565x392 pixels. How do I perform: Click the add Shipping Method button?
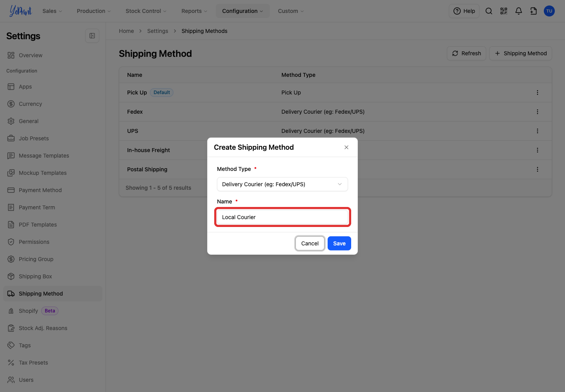tap(521, 53)
